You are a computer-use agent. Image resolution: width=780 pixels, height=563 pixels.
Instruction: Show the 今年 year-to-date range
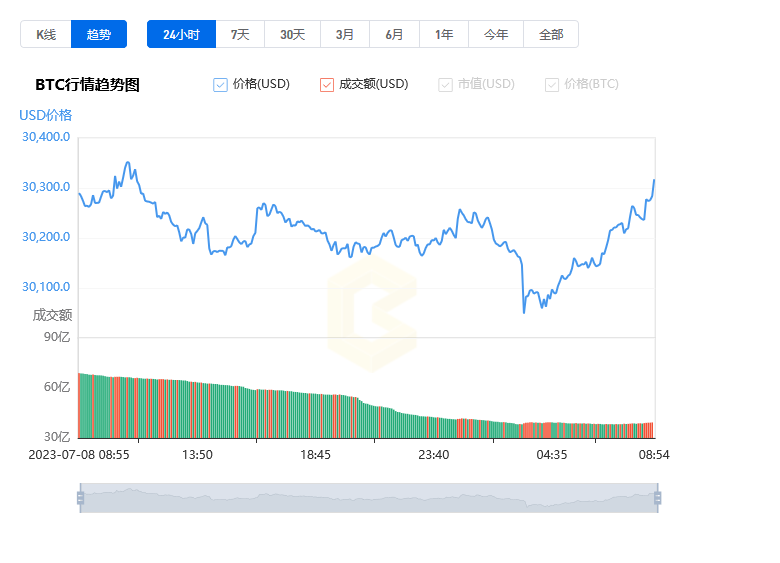[x=496, y=34]
